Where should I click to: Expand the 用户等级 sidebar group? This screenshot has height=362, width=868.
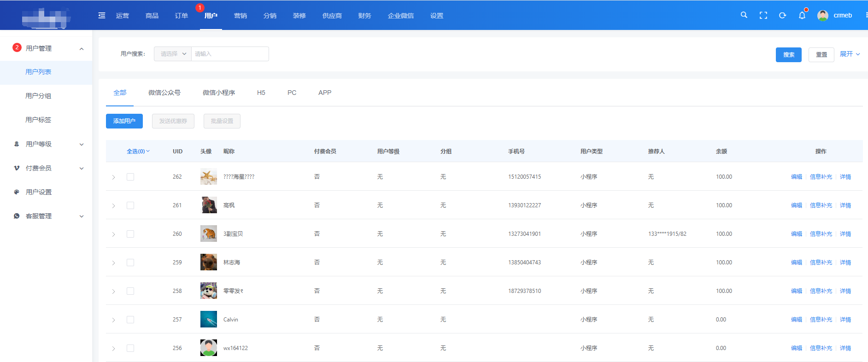tap(82, 144)
